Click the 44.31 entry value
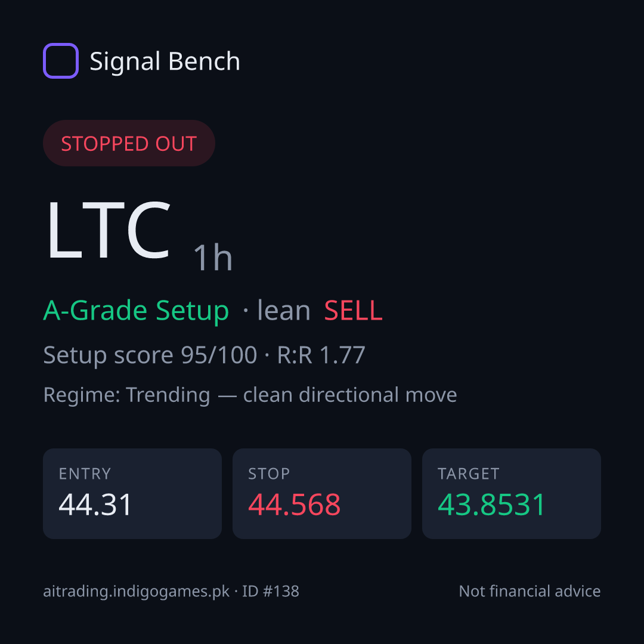644x644 pixels. (95, 504)
